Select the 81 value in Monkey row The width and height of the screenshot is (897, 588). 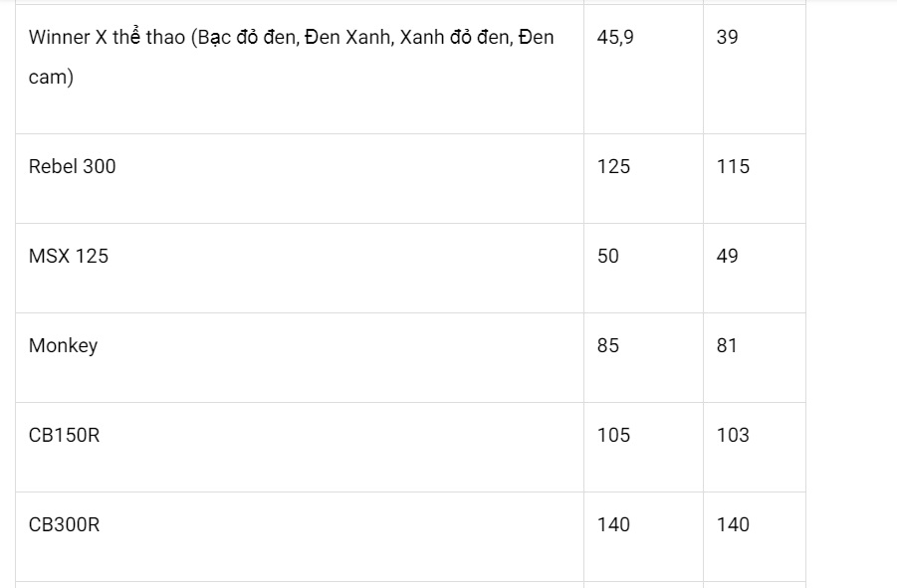click(728, 346)
